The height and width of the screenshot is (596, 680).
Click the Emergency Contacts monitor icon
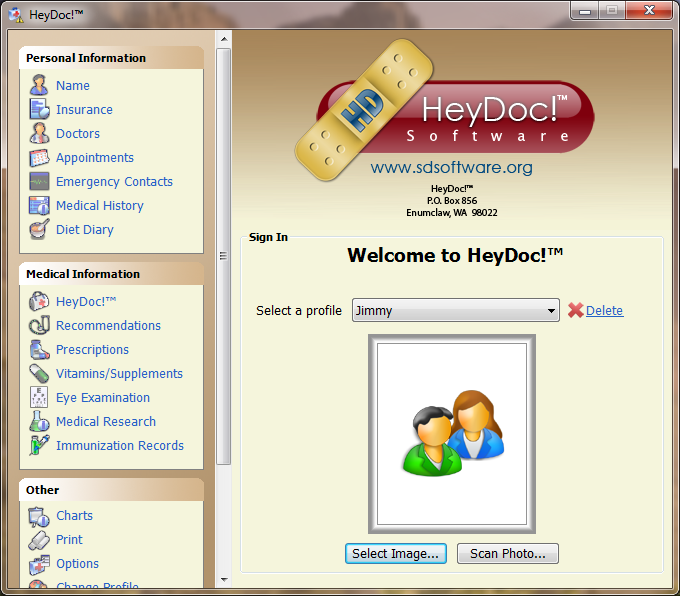coord(39,181)
